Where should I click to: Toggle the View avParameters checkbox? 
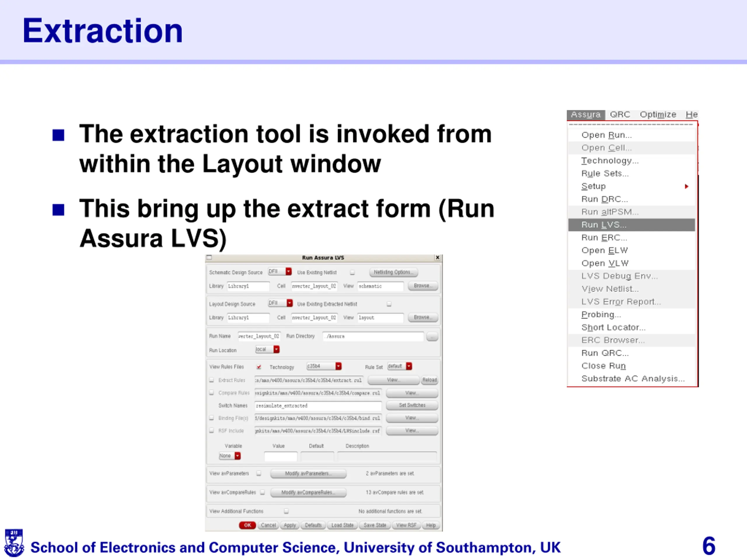[259, 474]
